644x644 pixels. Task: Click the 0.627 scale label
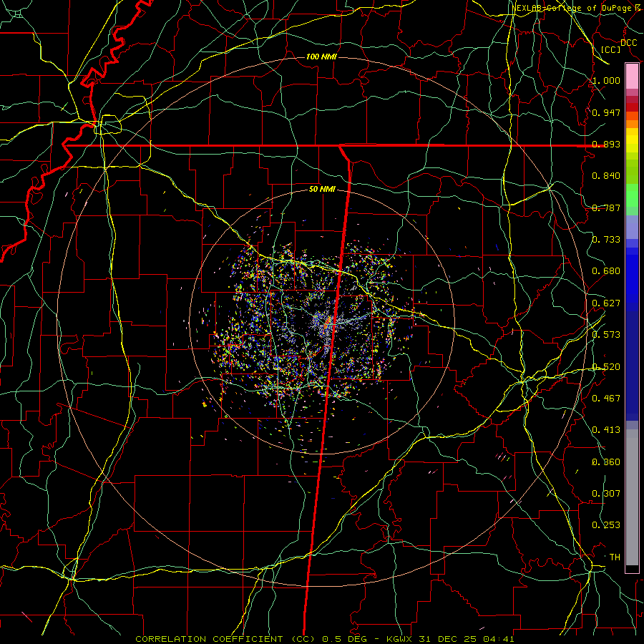point(606,303)
